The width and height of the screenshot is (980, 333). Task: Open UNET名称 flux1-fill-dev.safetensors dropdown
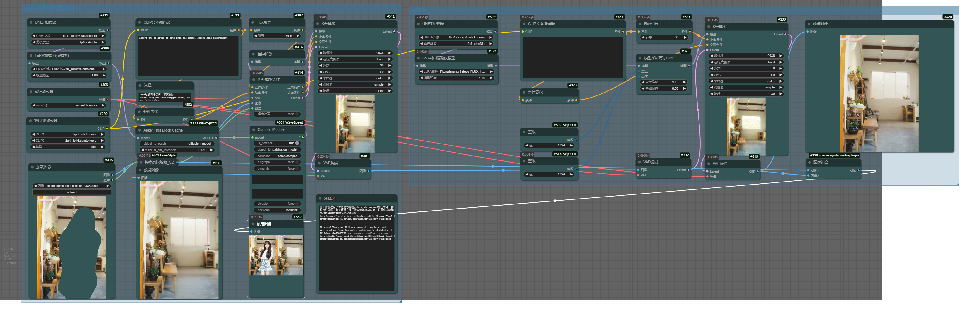coord(68,36)
